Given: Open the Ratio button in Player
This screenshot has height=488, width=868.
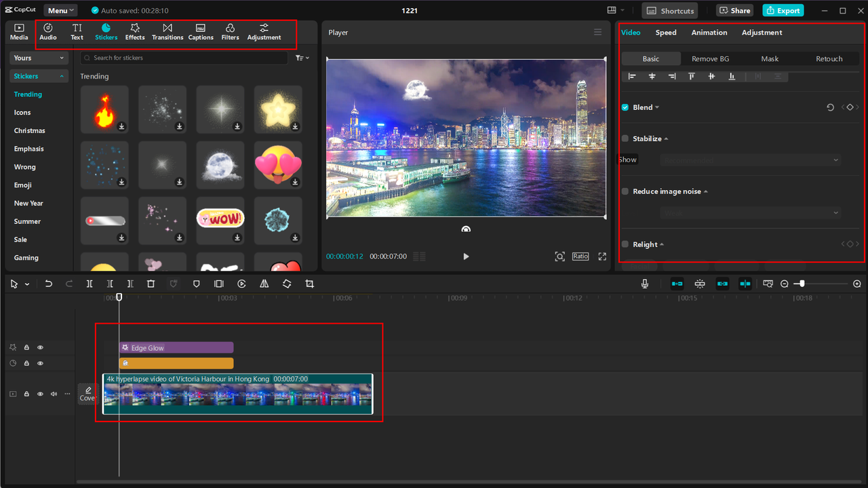Looking at the screenshot, I should pyautogui.click(x=580, y=256).
